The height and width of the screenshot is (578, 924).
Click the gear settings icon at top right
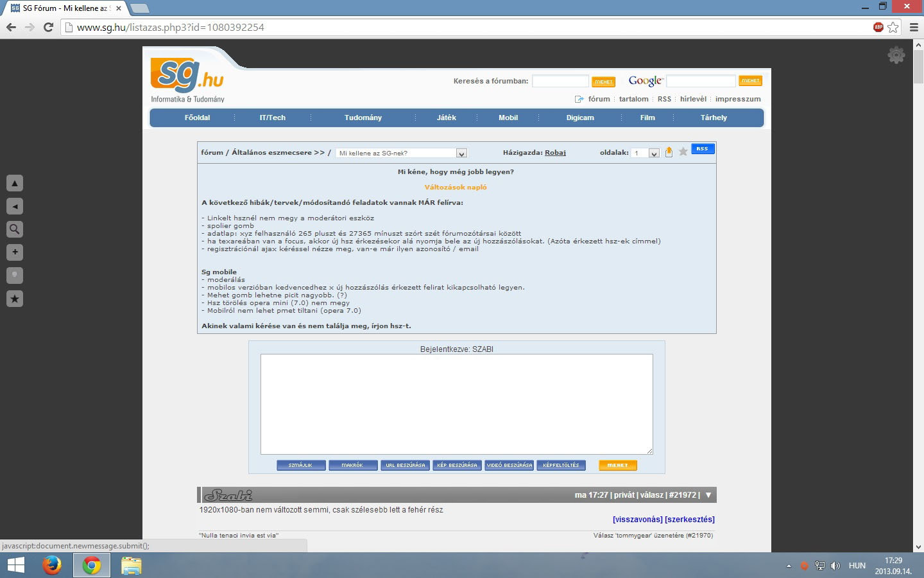896,55
